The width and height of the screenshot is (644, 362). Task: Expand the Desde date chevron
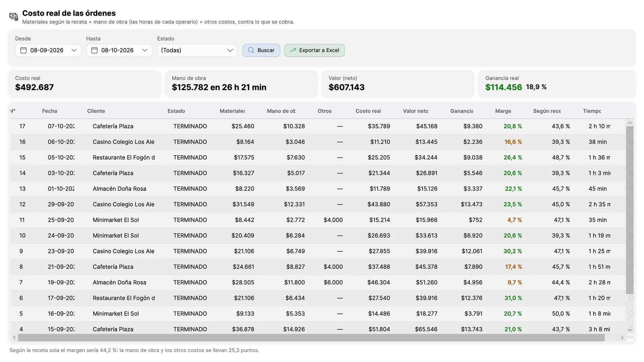pos(74,50)
